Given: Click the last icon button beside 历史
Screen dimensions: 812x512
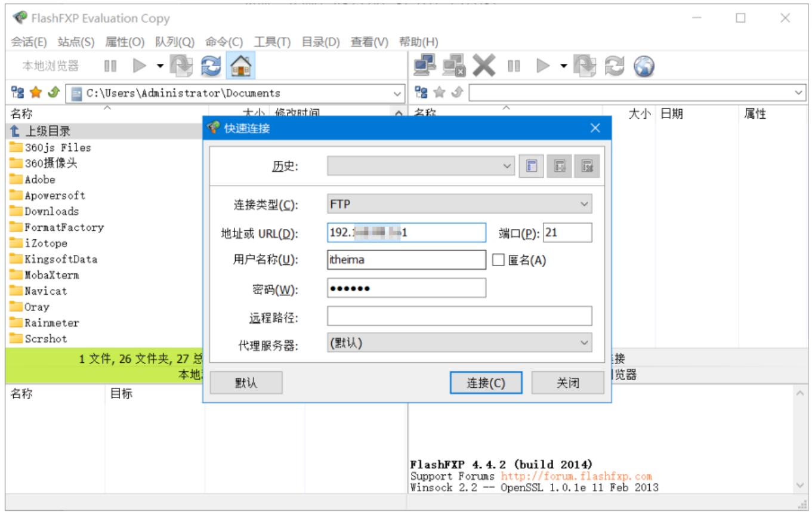Looking at the screenshot, I should (x=587, y=166).
